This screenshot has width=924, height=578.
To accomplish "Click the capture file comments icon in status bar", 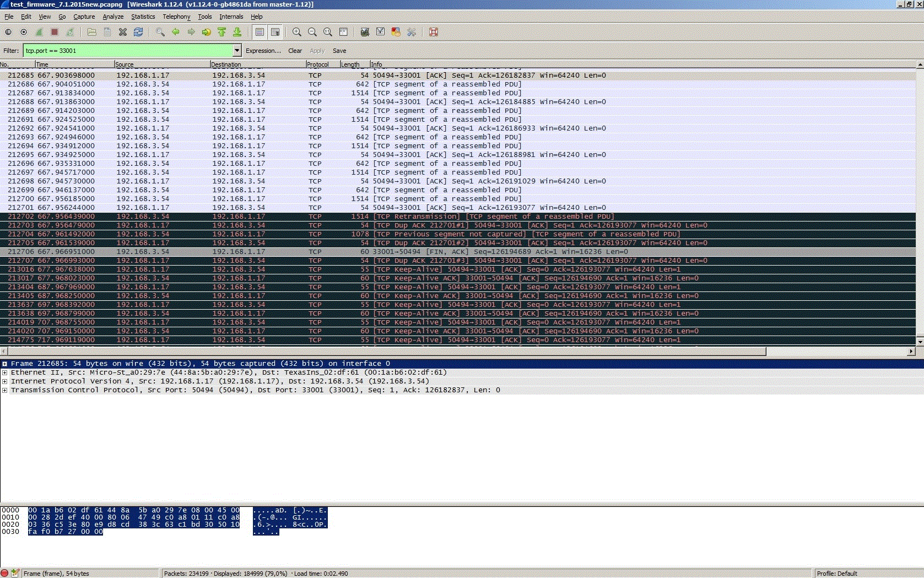I will coord(15,573).
